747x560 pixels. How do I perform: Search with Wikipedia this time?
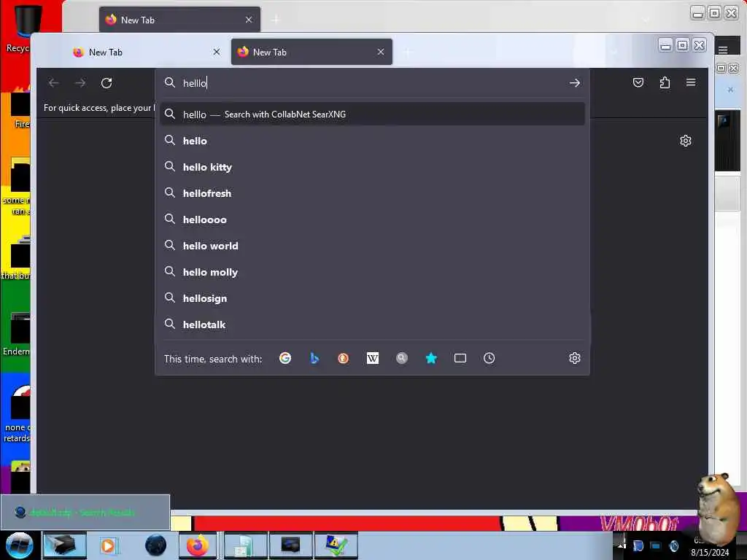373,358
